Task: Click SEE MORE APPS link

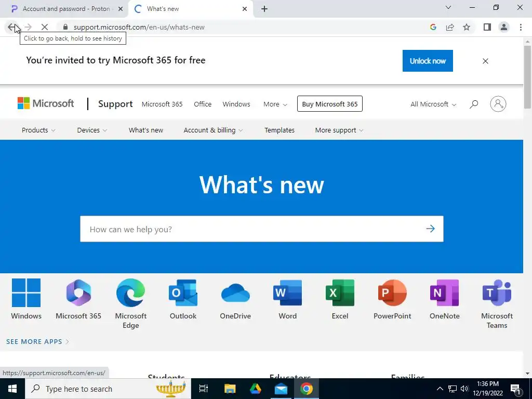Action: tap(37, 342)
